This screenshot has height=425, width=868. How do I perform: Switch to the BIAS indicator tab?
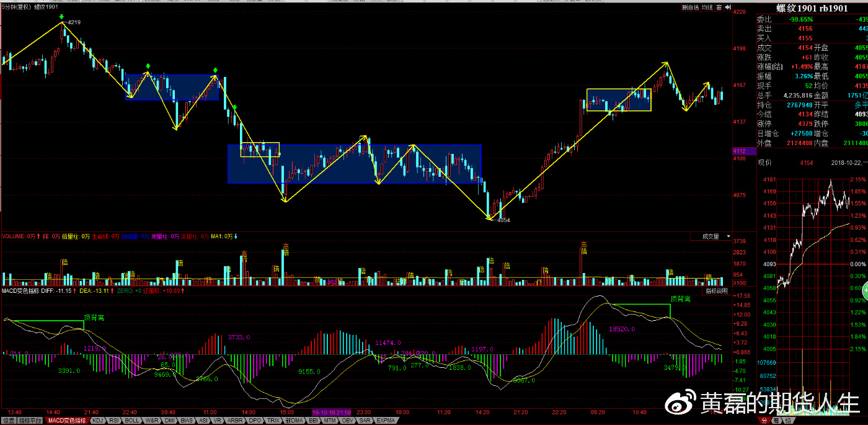point(187,420)
